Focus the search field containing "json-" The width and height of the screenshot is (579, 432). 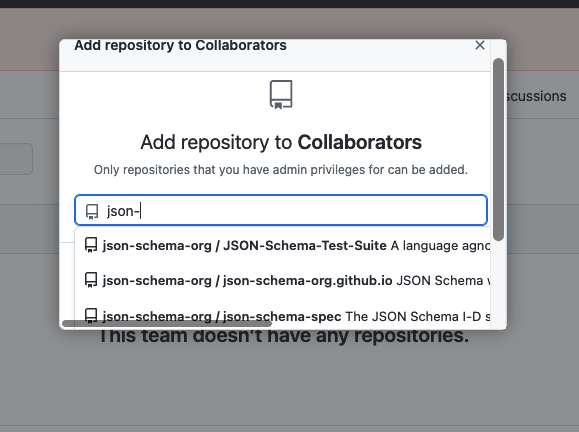pyautogui.click(x=281, y=210)
